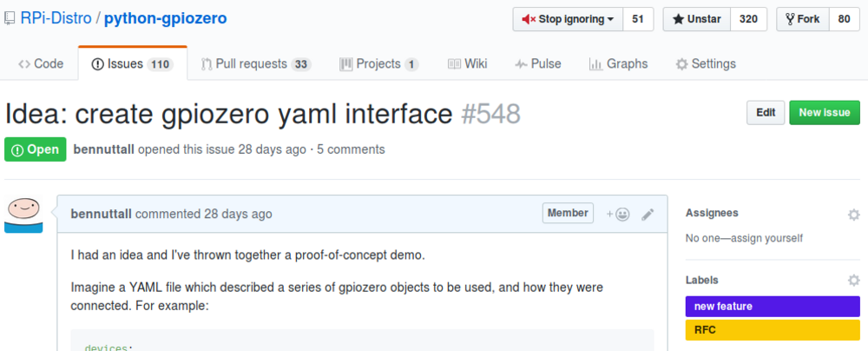The width and height of the screenshot is (868, 351).
Task: Click bennuttall's avatar image
Action: point(23,214)
